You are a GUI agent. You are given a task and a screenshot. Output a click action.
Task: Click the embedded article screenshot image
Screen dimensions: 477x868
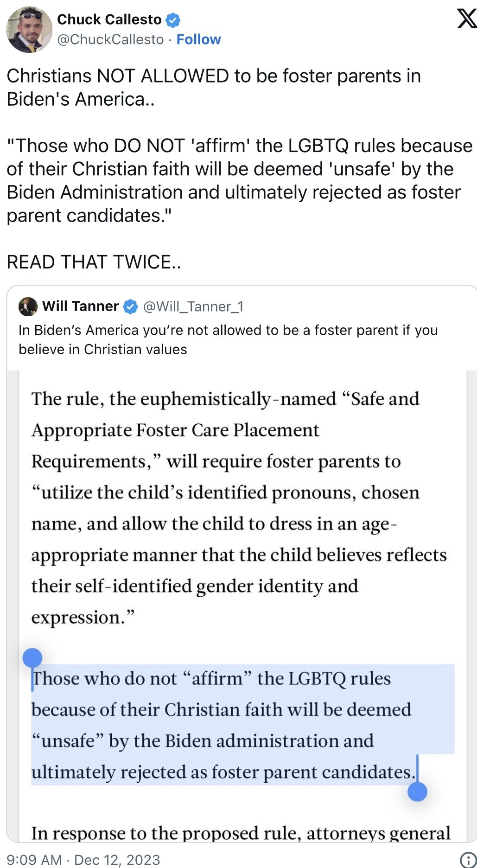pos(238,510)
